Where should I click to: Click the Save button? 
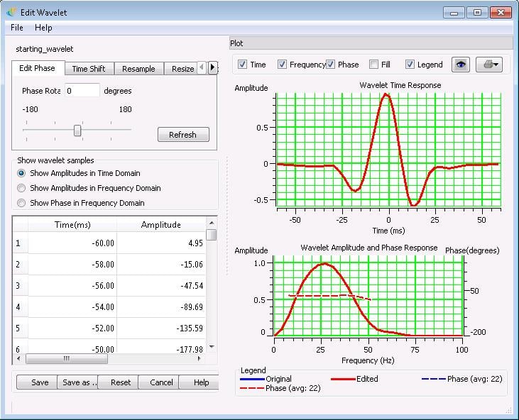point(37,382)
